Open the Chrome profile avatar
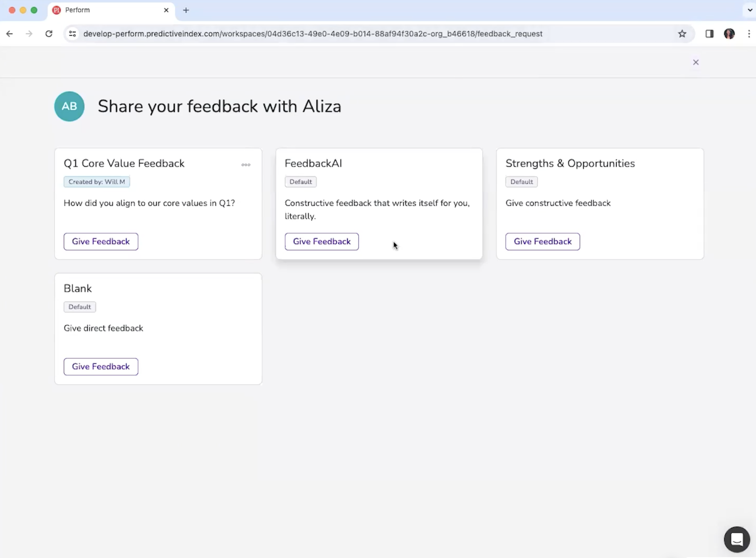This screenshot has height=558, width=756. coord(729,34)
